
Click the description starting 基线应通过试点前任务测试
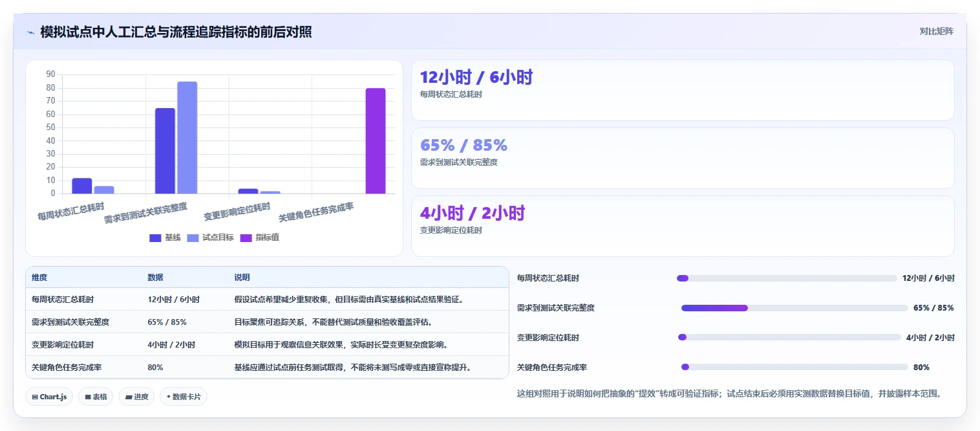click(x=353, y=367)
